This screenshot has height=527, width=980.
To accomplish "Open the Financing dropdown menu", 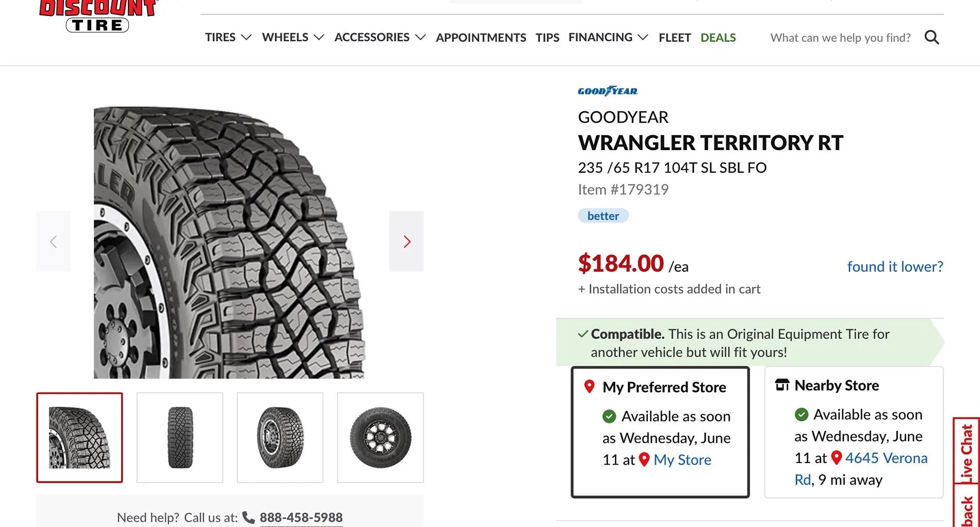I will (608, 38).
